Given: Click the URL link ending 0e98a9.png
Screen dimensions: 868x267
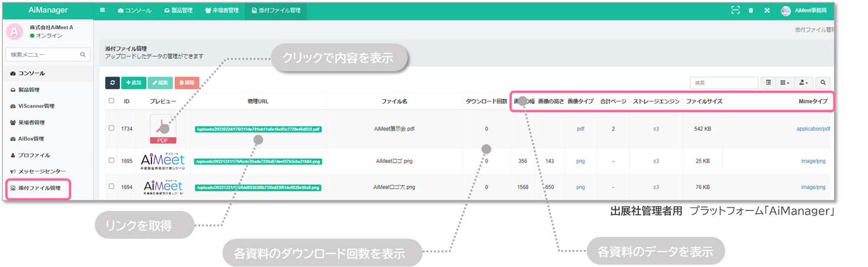Looking at the screenshot, I should (259, 187).
